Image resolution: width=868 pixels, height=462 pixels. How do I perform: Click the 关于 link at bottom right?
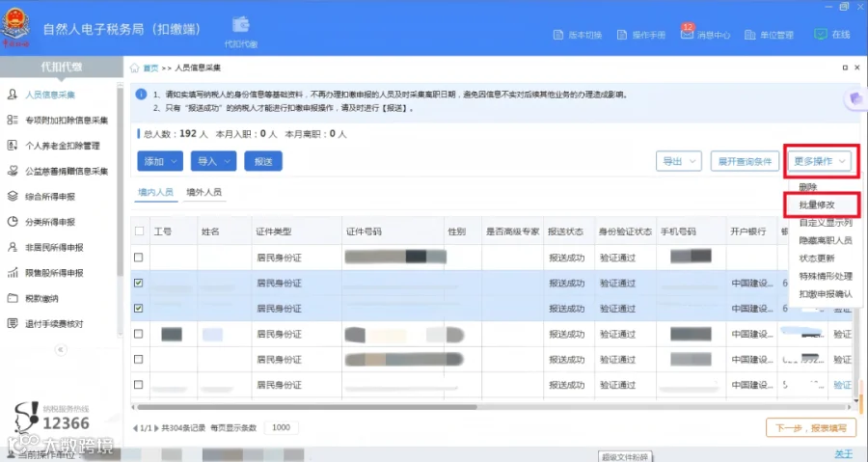pyautogui.click(x=843, y=454)
